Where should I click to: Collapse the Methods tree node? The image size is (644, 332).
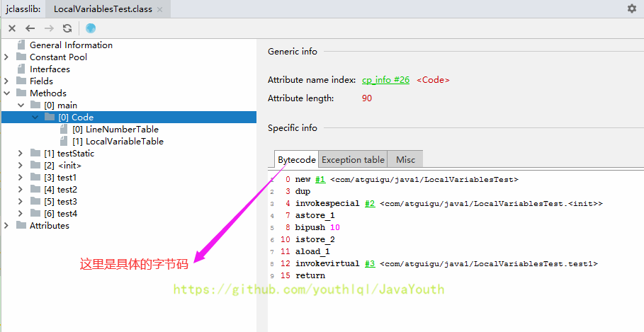pyautogui.click(x=6, y=93)
